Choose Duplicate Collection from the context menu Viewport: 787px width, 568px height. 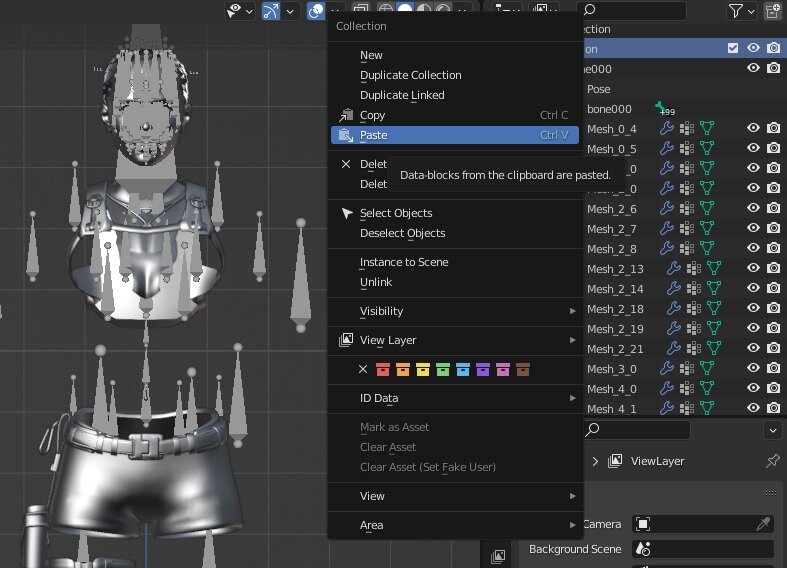(410, 75)
